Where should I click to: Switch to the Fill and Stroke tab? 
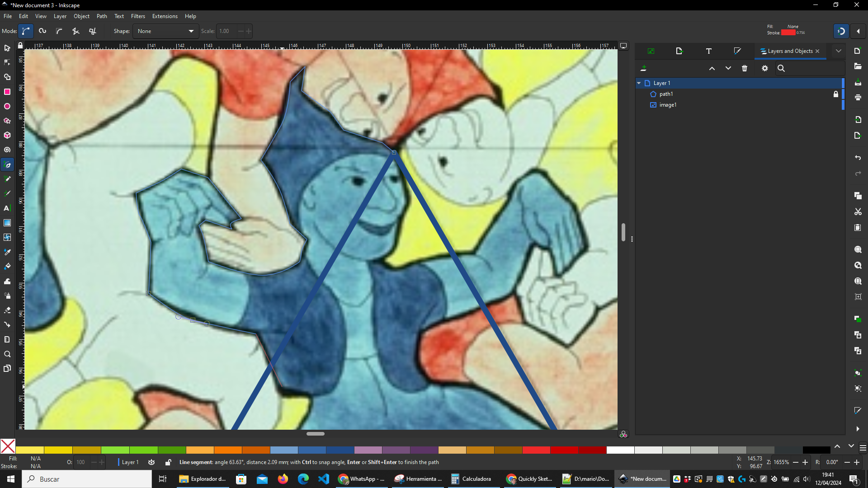737,51
